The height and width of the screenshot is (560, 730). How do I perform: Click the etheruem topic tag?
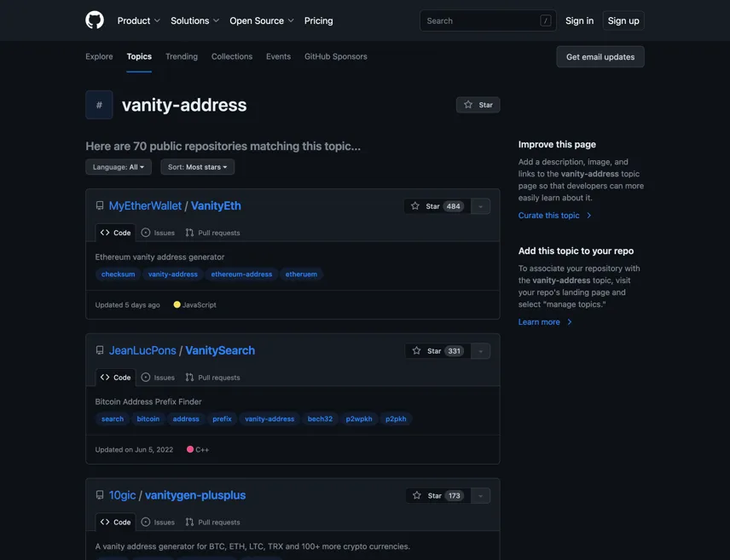coord(301,274)
